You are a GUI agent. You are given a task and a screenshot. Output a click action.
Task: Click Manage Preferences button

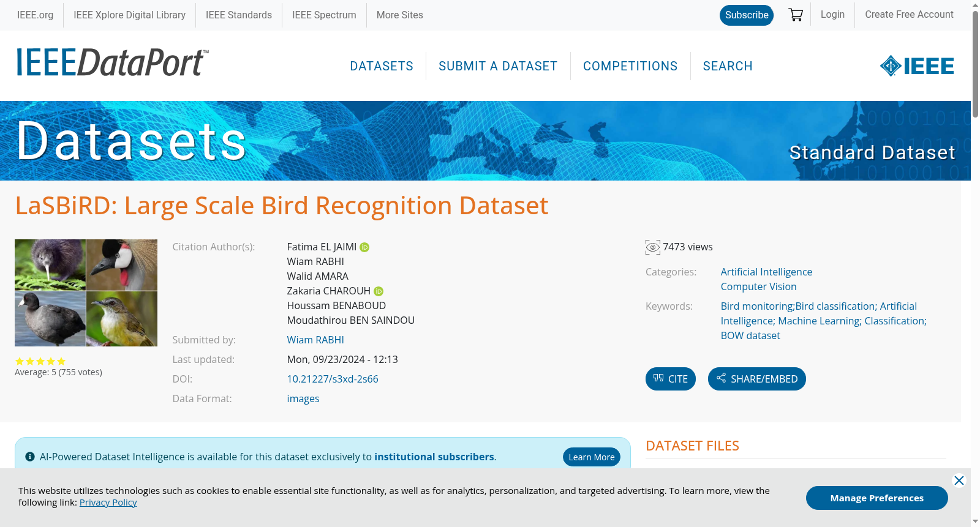[877, 498]
